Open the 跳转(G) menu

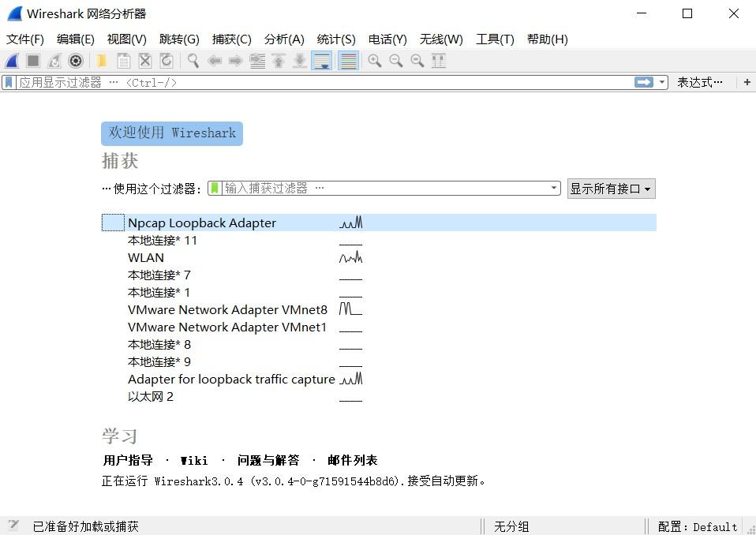pyautogui.click(x=179, y=39)
